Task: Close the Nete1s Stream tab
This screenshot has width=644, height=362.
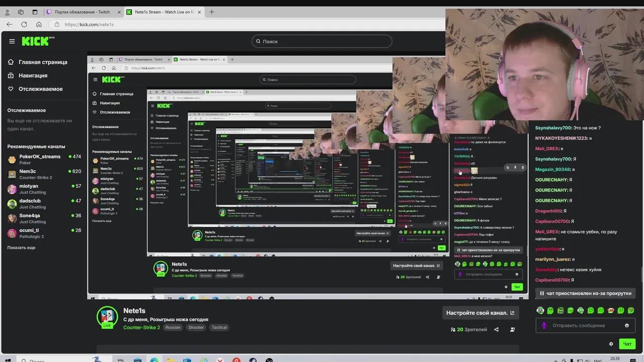Action: click(199, 12)
